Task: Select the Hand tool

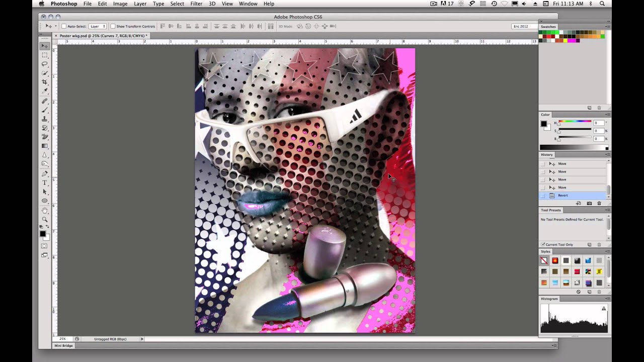Action: click(x=45, y=211)
